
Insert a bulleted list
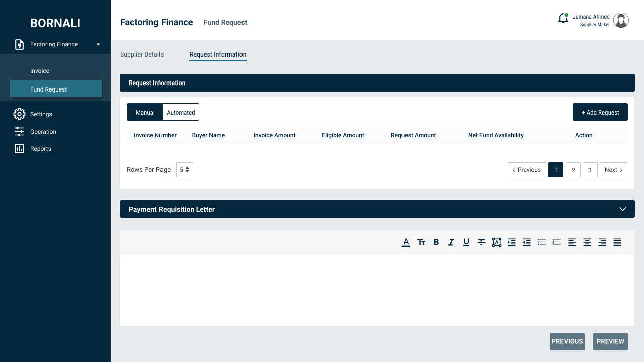click(x=542, y=242)
